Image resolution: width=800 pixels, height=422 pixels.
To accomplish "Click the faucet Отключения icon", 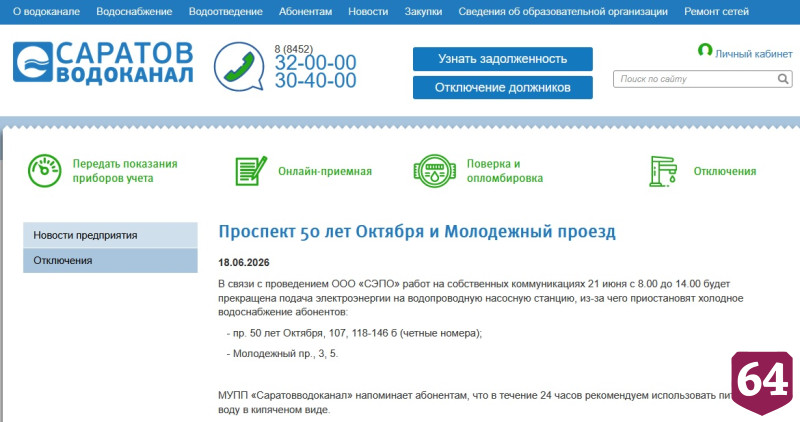I will tap(663, 171).
